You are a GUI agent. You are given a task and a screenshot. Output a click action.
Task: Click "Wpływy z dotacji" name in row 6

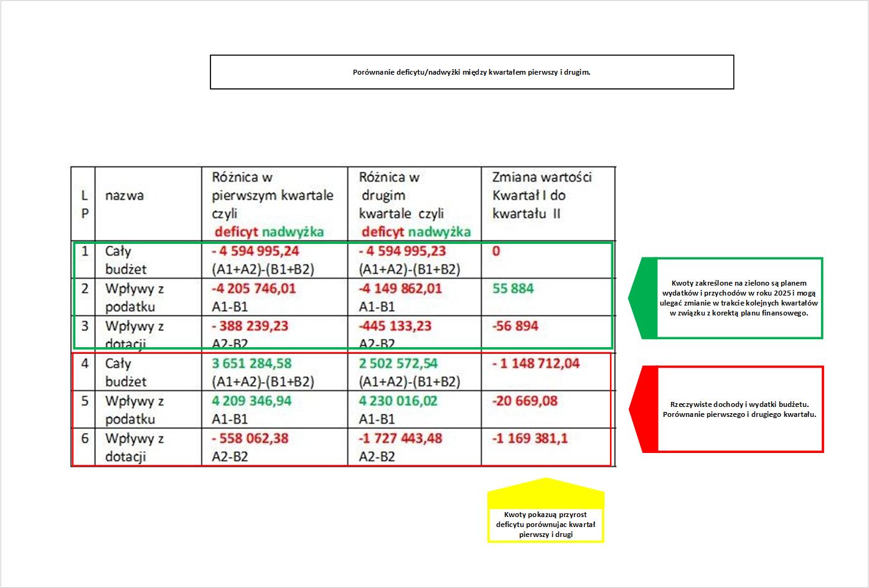point(134,447)
